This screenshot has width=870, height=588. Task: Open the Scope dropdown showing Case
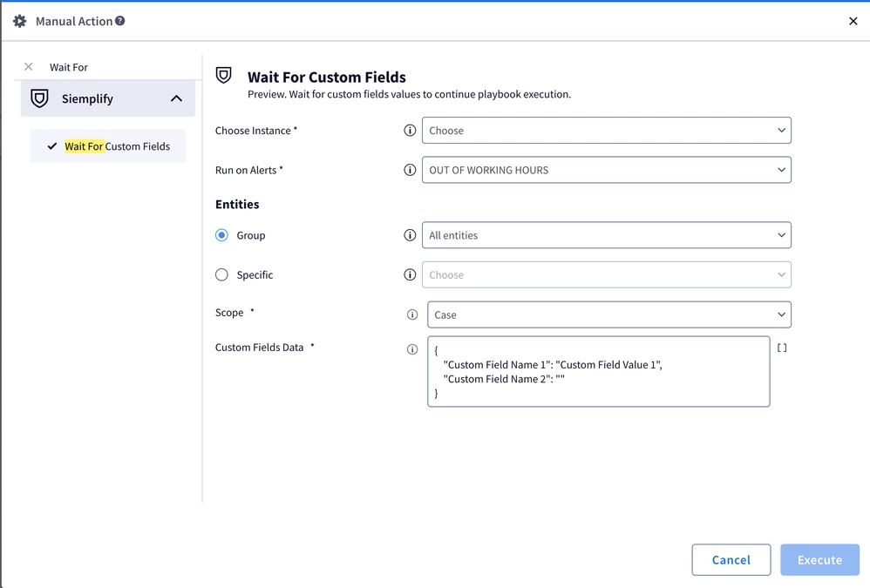click(x=609, y=314)
